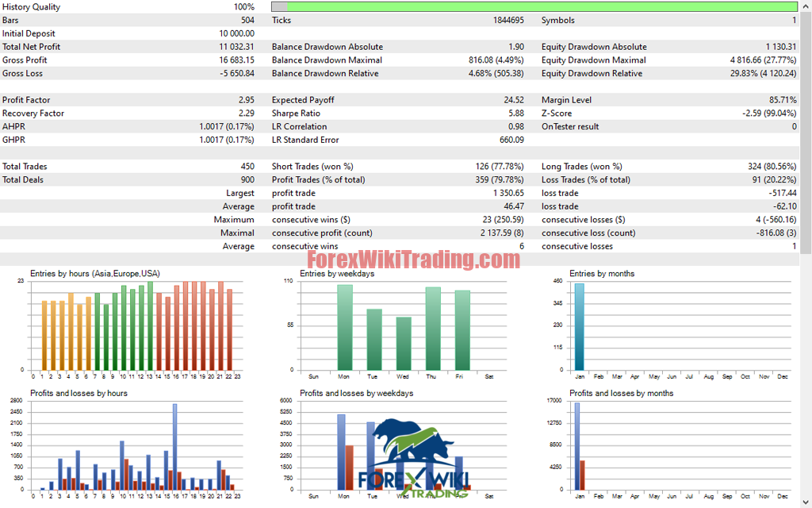The image size is (812, 508).
Task: Click the Fri bar in Entries by weekdays
Action: (x=462, y=330)
